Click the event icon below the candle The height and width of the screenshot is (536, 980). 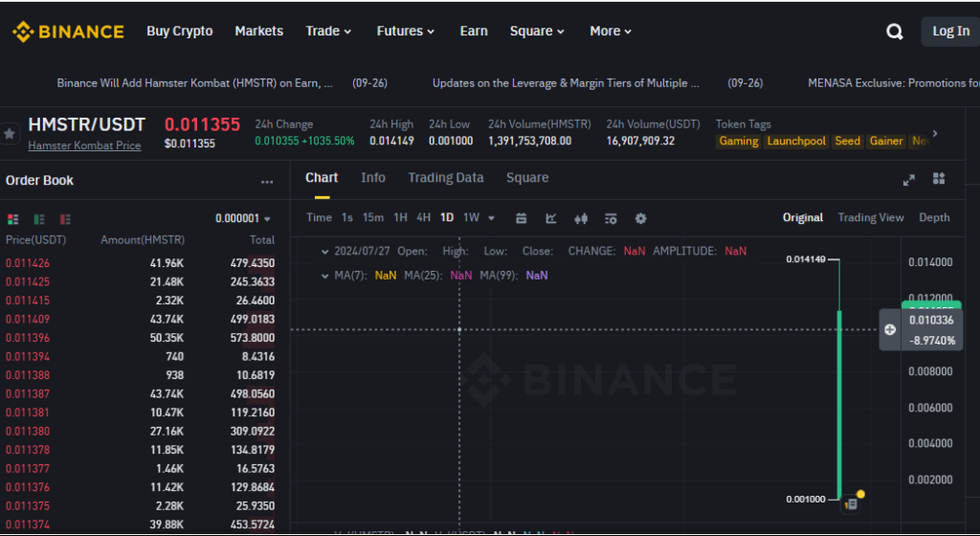click(850, 503)
